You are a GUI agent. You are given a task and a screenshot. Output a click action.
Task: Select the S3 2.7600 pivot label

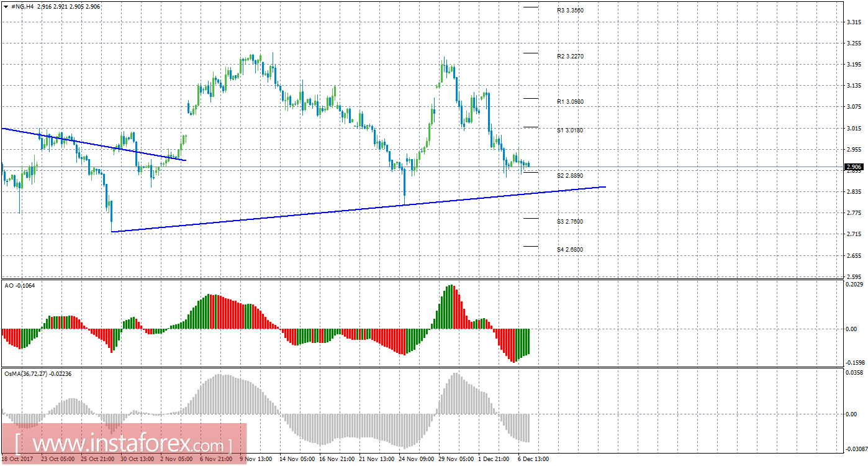[571, 221]
